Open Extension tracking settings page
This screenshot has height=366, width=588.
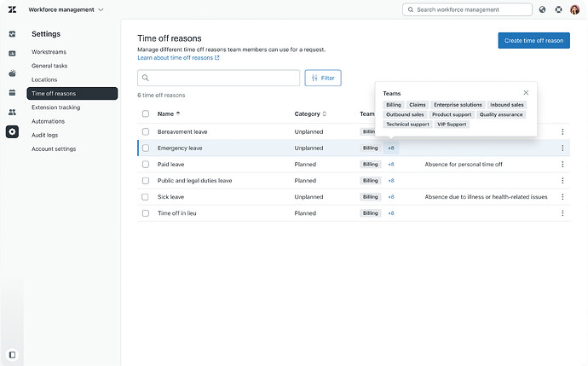coord(56,107)
